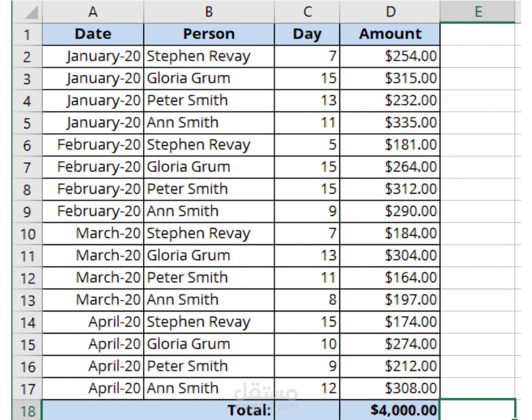Viewport: 532px width, 420px height.
Task: Select row 9 header
Action: pyautogui.click(x=28, y=211)
